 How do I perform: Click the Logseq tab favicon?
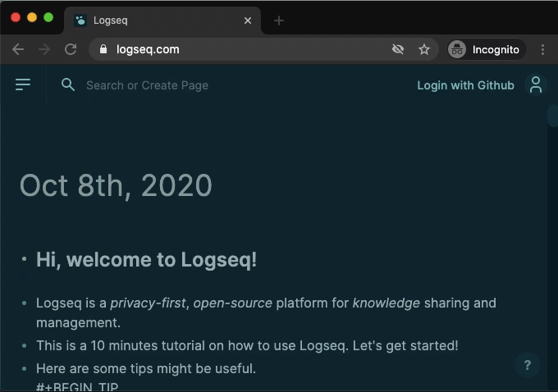point(80,21)
